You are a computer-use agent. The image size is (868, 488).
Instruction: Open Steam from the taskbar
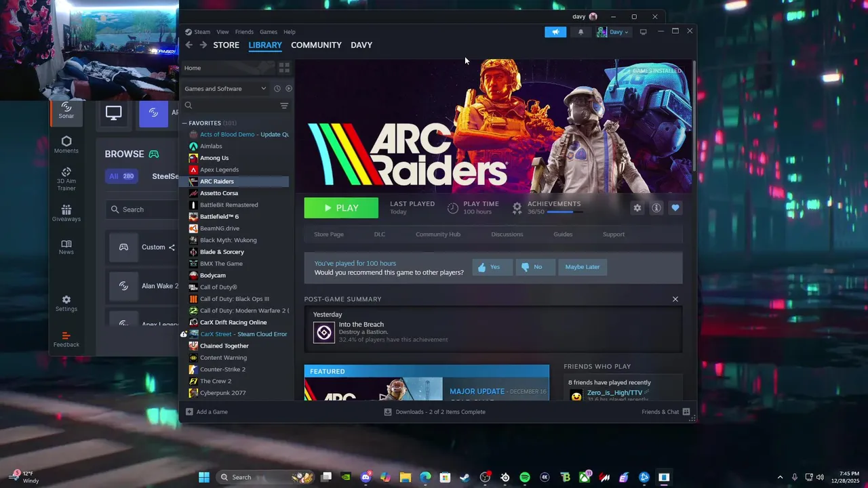point(465,477)
